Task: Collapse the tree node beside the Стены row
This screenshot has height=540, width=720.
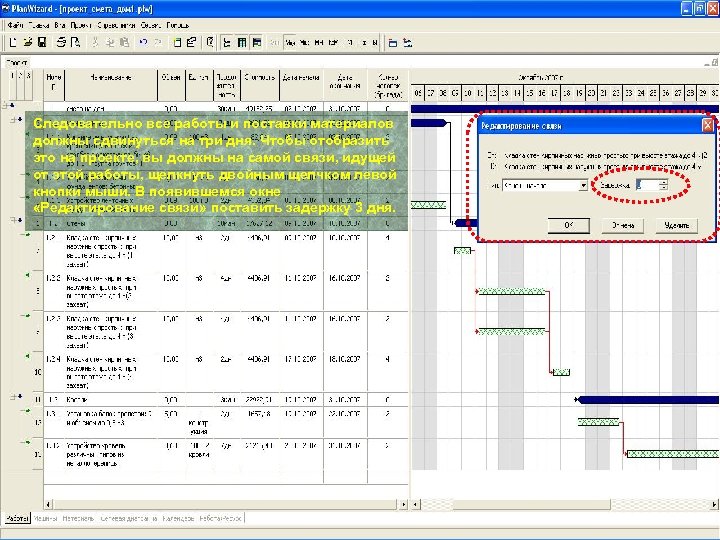Action: tap(12, 220)
